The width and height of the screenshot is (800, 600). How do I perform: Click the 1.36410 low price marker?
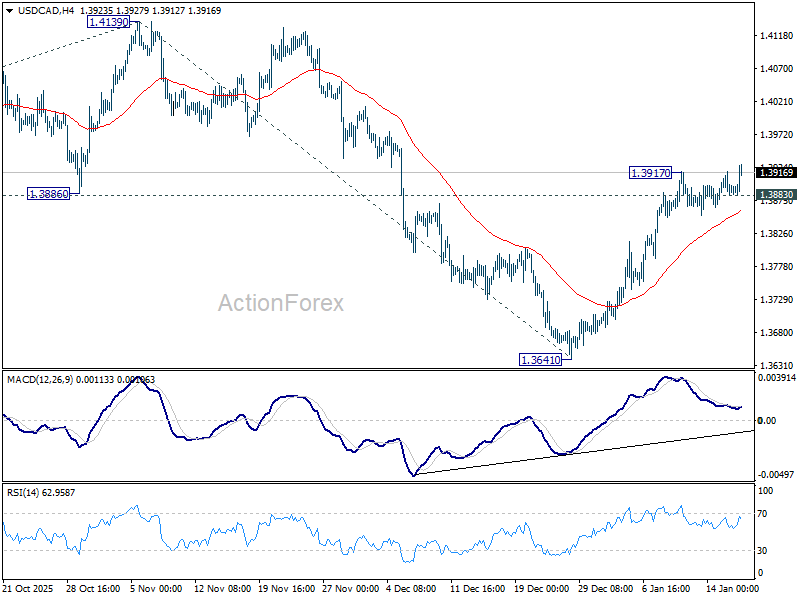(538, 357)
